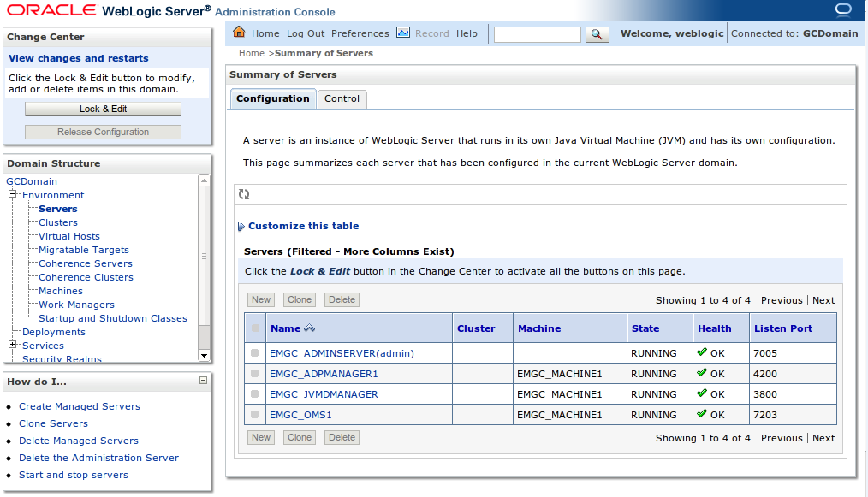The width and height of the screenshot is (868, 497).
Task: Click the sort arrow beside Name column
Action: 309,328
